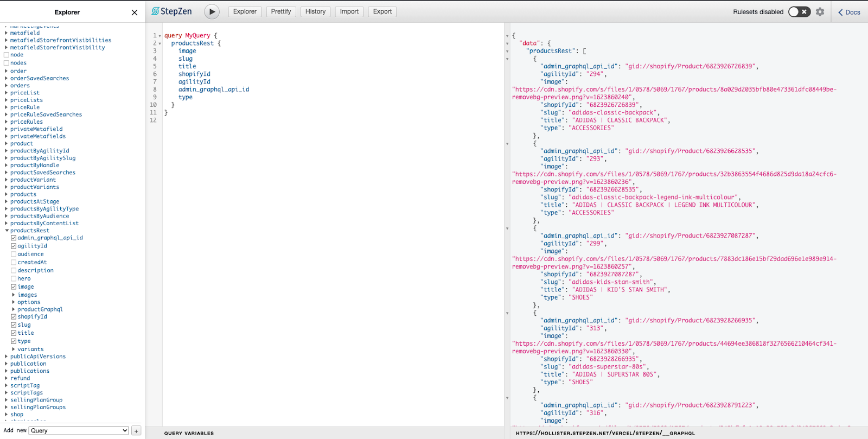Screen dimensions: 868x439
Task: Select the scriptTags tree item
Action: coord(27,393)
